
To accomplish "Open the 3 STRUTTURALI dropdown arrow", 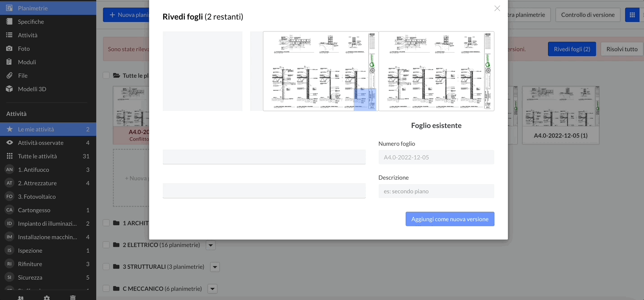I will pos(215,267).
